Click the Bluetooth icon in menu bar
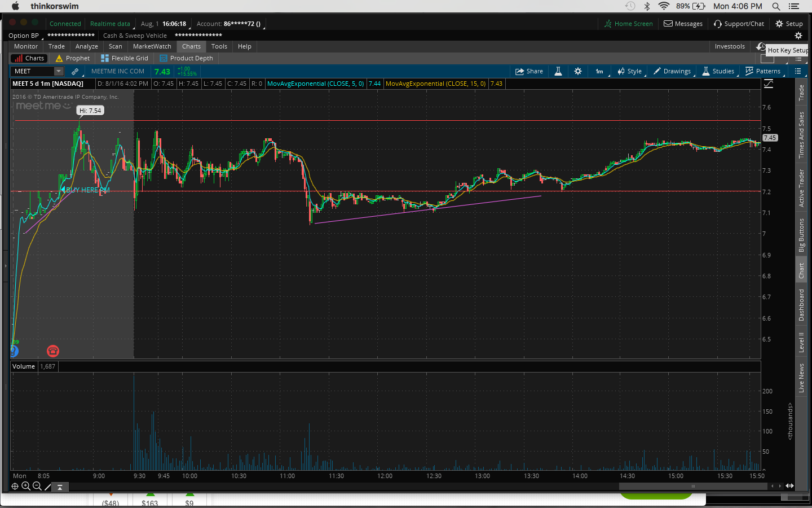Screen dimensions: 812x508 coord(647,6)
